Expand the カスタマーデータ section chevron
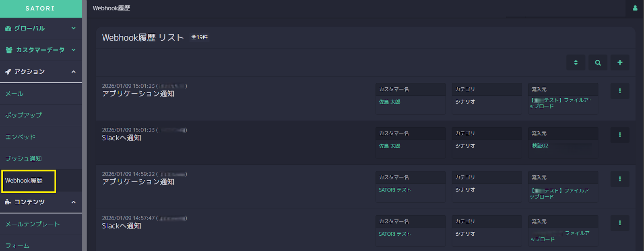Image resolution: width=644 pixels, height=251 pixels. [74, 50]
